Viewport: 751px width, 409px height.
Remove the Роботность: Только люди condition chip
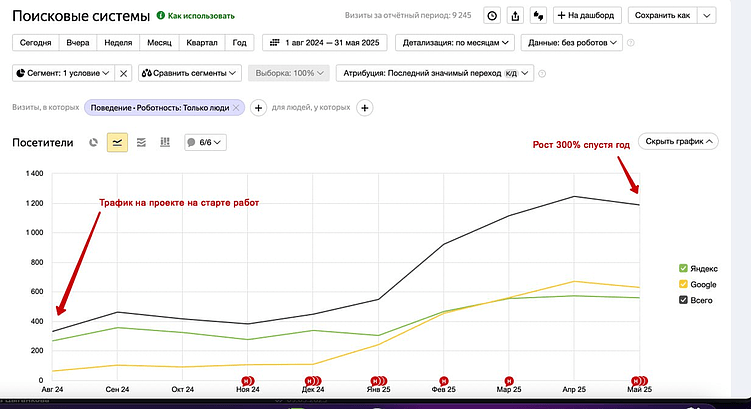(x=236, y=108)
